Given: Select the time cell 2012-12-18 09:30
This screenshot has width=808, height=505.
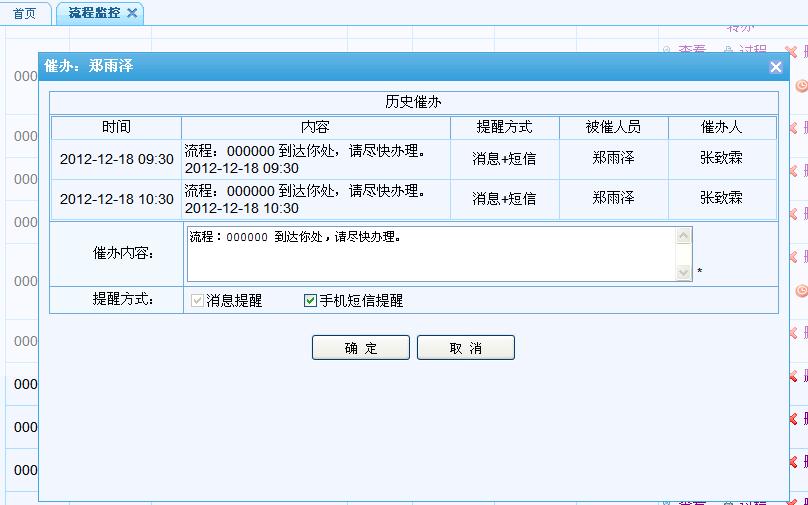Looking at the screenshot, I should click(116, 159).
